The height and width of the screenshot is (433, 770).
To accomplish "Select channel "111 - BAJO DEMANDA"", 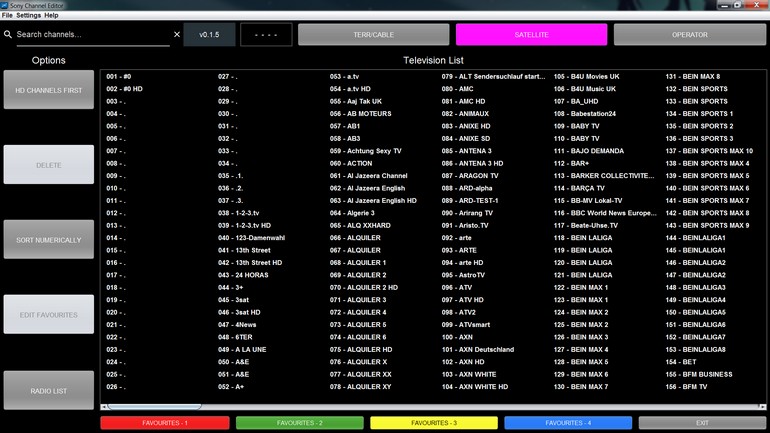I will click(589, 151).
